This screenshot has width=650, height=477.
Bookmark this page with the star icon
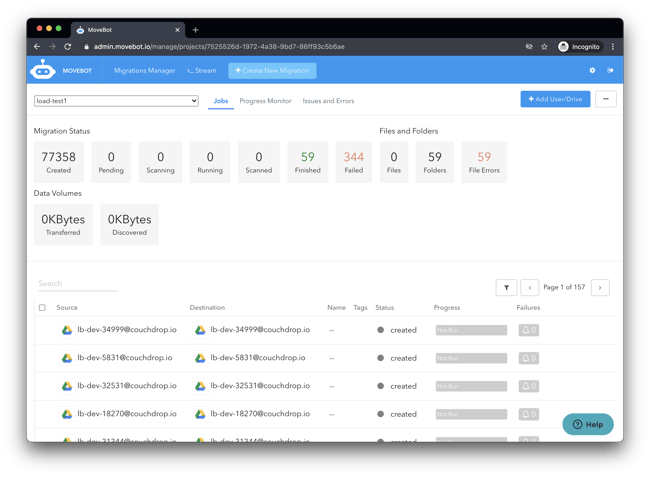(x=544, y=47)
